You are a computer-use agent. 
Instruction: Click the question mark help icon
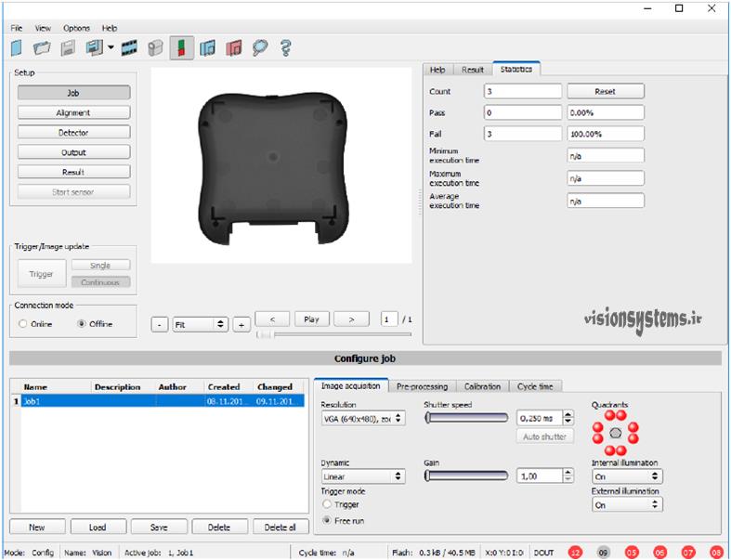click(x=285, y=47)
